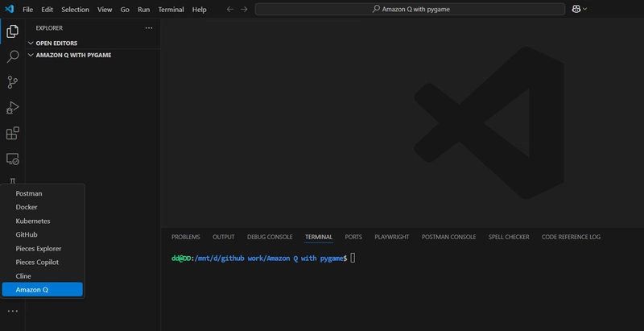Choose Amazon Q from the views list
Screen dimensions: 644x331
point(43,289)
